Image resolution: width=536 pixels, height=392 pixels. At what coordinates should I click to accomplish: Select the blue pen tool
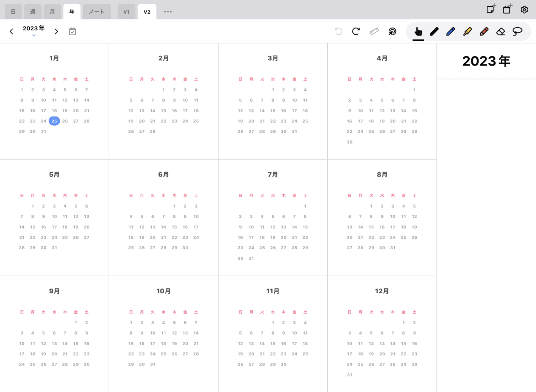coord(451,31)
